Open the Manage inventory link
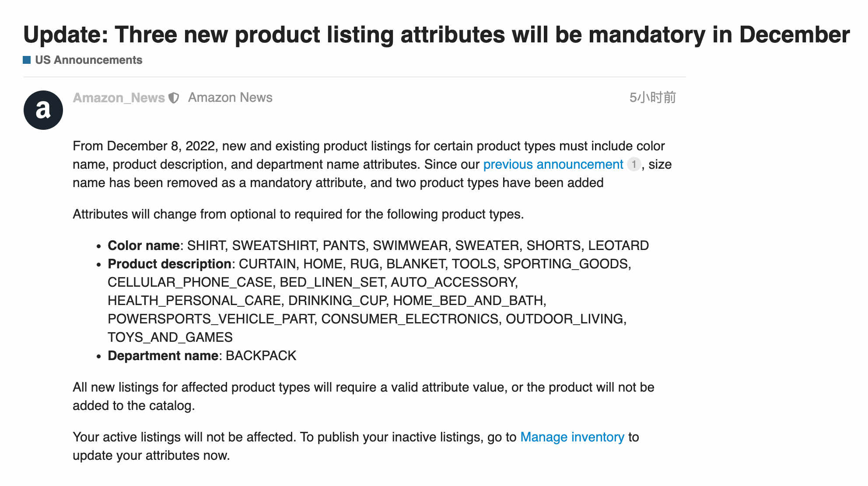 click(x=572, y=437)
